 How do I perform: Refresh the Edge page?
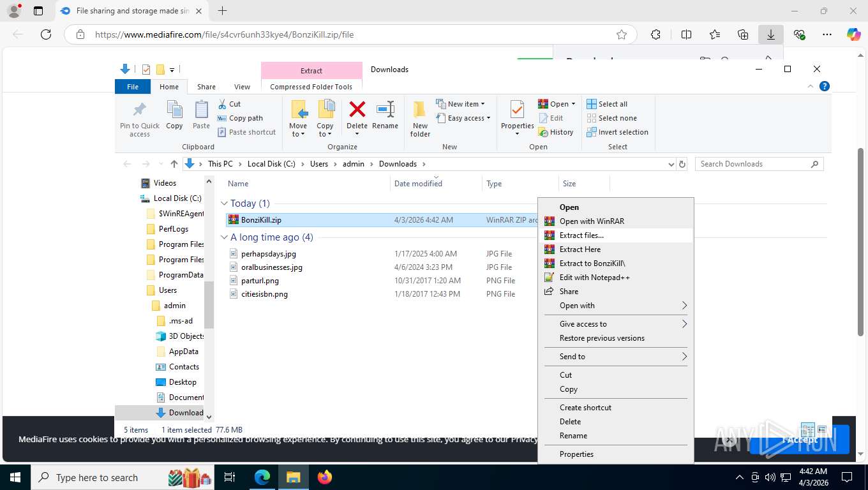coord(46,34)
